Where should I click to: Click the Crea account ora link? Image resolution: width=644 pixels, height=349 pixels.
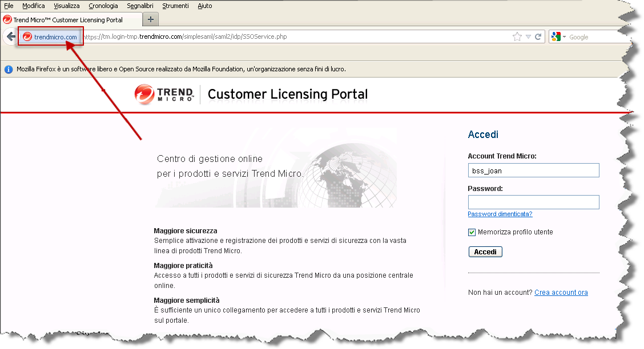tap(561, 293)
